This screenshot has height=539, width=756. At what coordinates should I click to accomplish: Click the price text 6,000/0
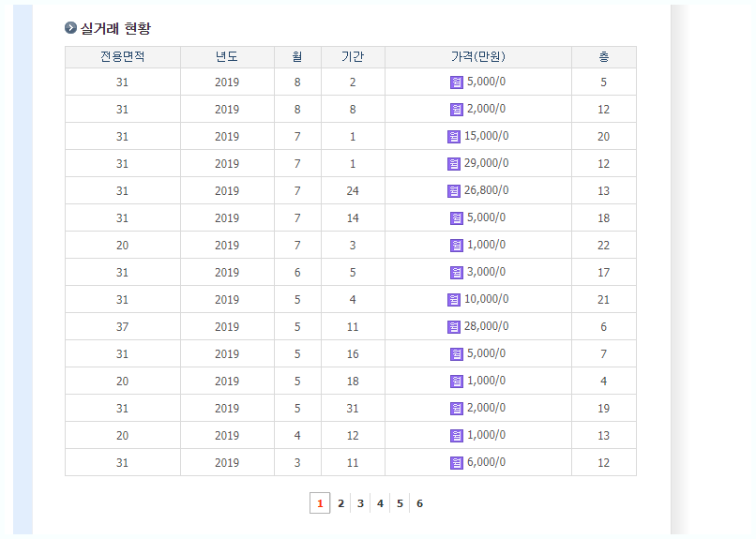(x=487, y=462)
